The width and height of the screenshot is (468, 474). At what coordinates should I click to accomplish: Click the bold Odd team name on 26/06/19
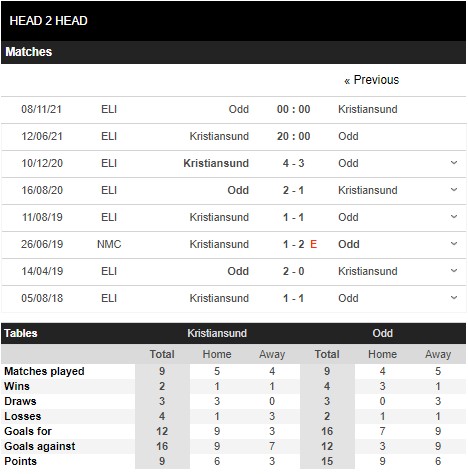click(x=349, y=244)
